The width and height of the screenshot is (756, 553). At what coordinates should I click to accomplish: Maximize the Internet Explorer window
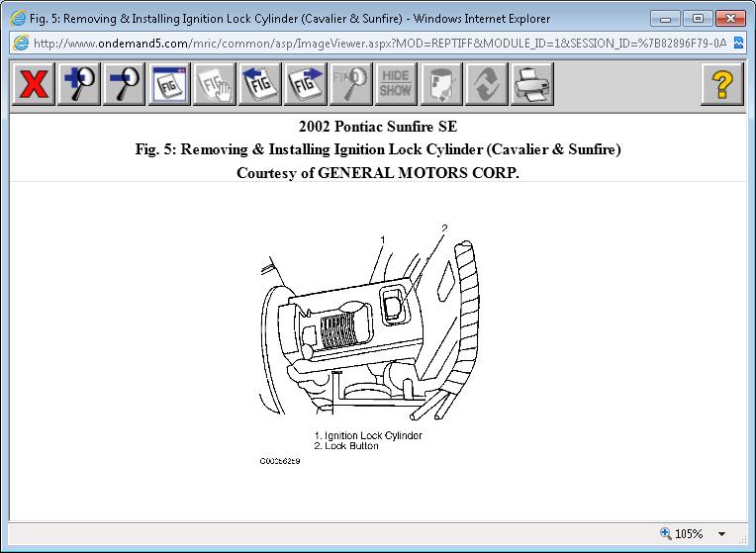click(x=698, y=19)
